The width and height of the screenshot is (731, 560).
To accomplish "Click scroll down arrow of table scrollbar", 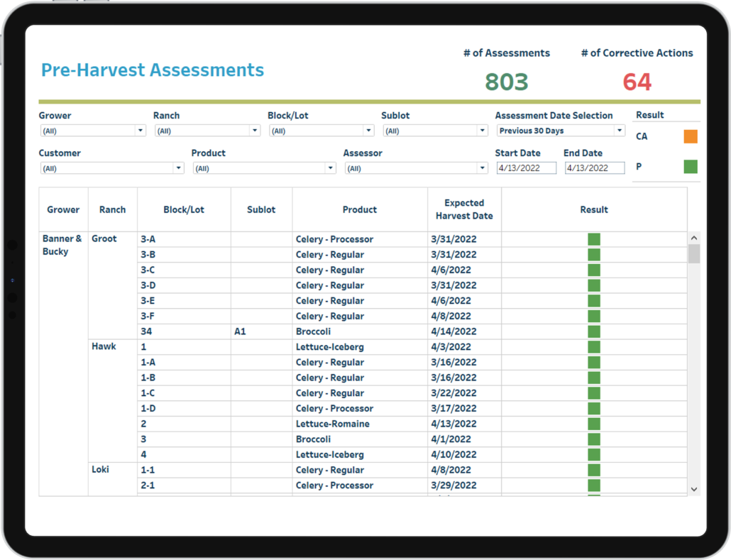I will (x=694, y=489).
